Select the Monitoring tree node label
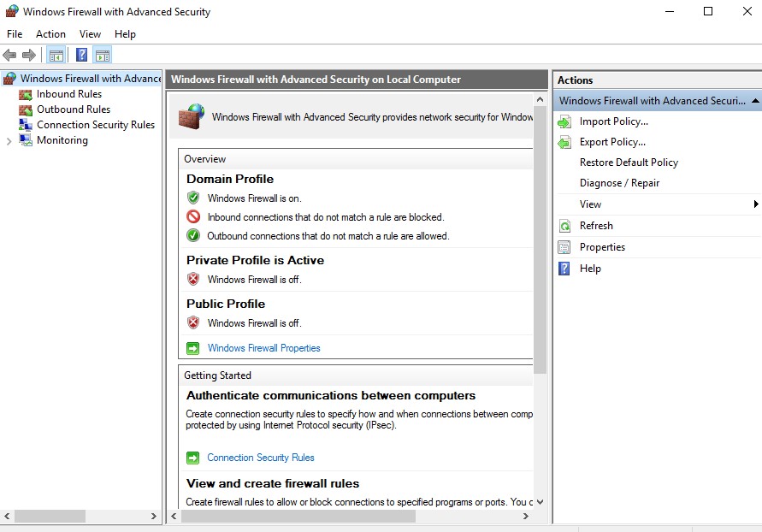The width and height of the screenshot is (762, 532). coord(62,140)
